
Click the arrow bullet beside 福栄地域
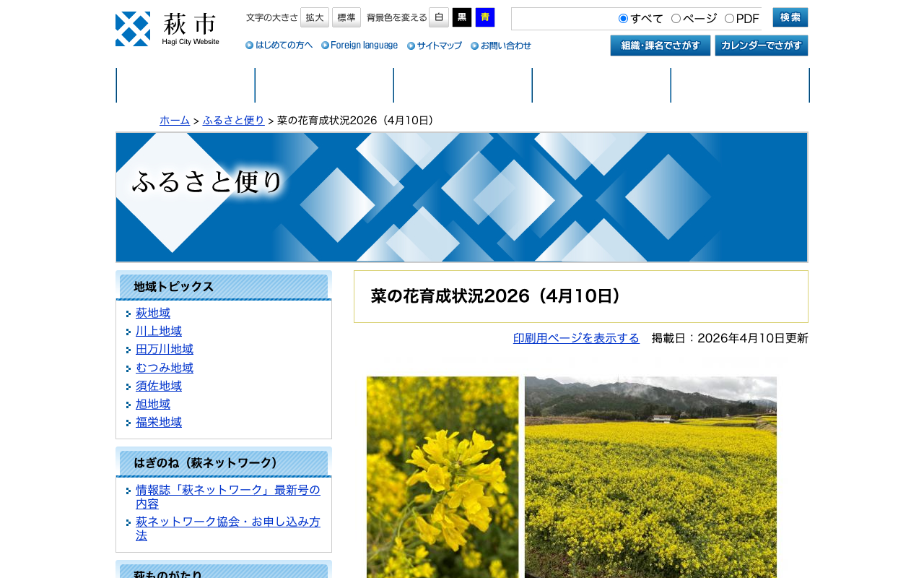128,423
